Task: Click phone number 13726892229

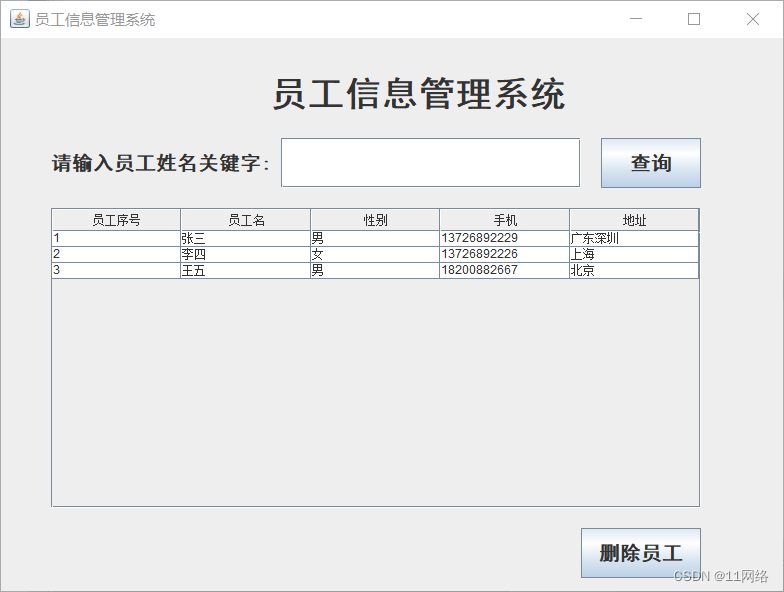Action: pos(504,238)
